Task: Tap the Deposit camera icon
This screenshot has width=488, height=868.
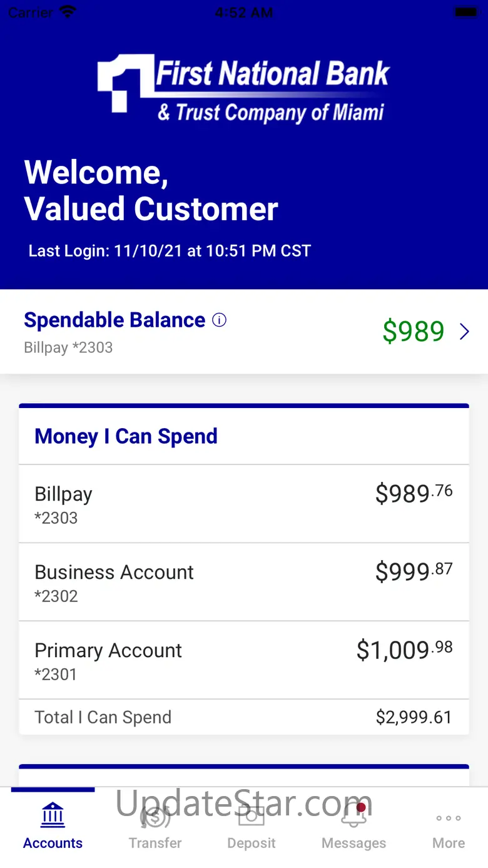Action: [252, 816]
